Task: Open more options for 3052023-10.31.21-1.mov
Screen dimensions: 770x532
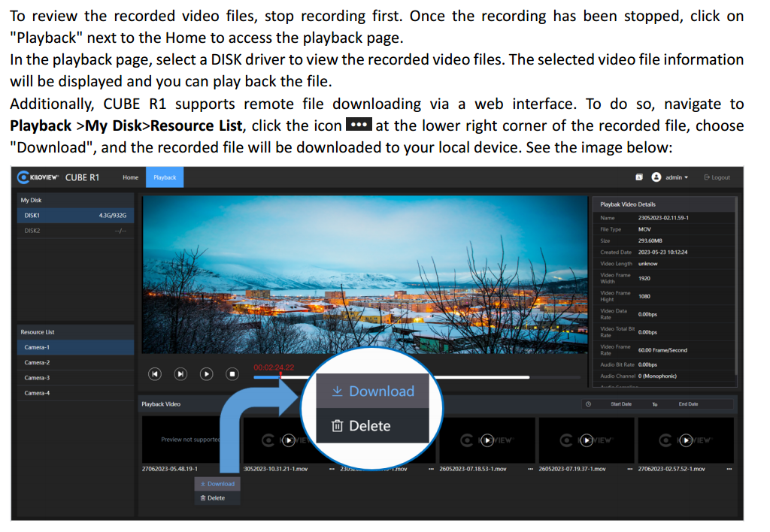Action: click(x=332, y=469)
